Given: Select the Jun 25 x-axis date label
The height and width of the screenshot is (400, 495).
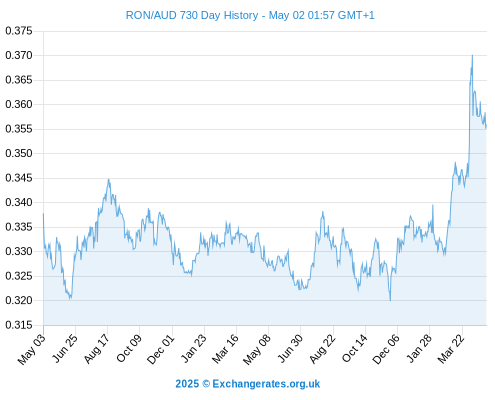Looking at the screenshot, I should (65, 348).
